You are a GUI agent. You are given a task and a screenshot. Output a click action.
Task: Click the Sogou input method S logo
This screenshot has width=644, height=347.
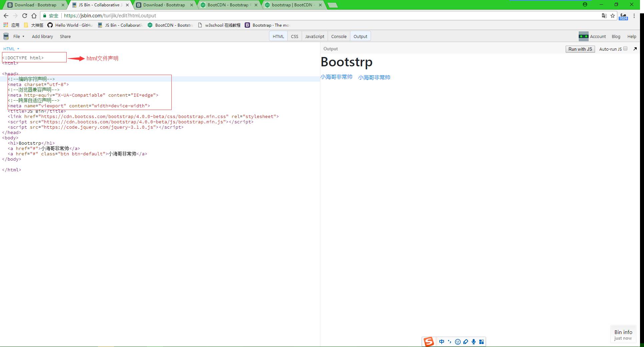point(429,342)
